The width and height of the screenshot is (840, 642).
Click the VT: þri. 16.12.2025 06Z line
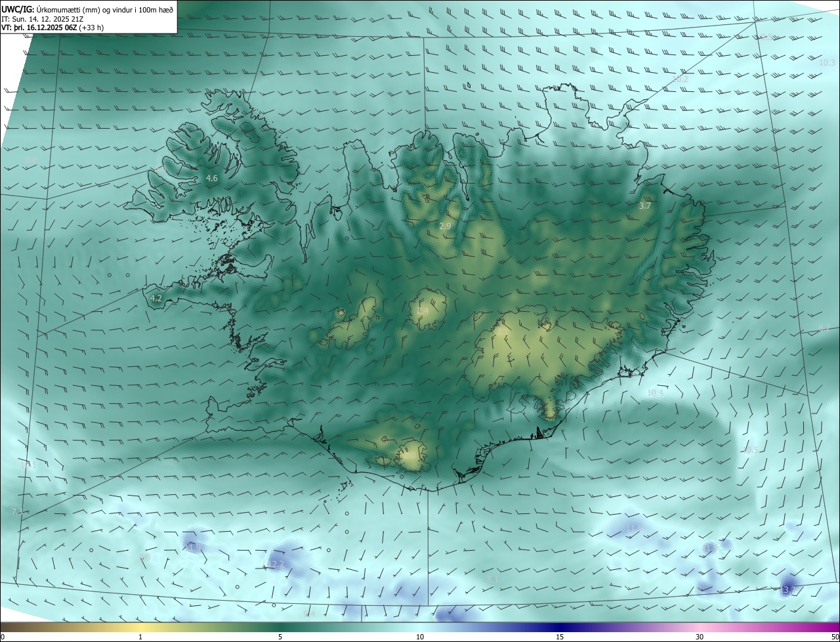[52, 28]
